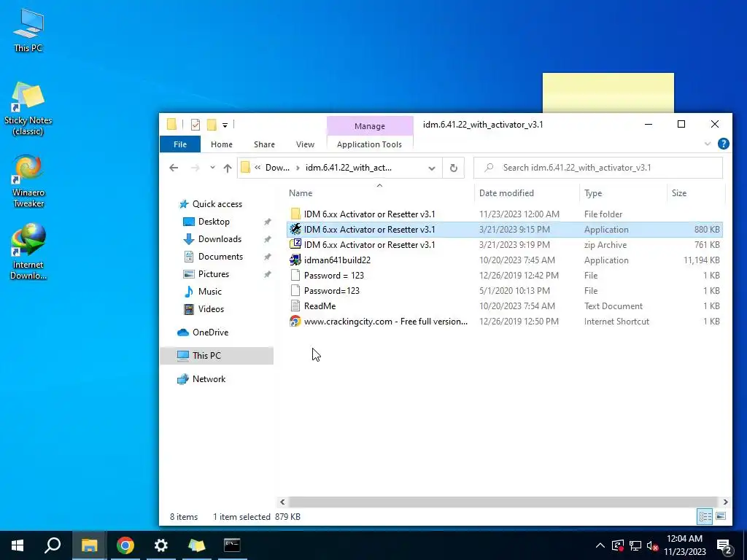This screenshot has height=560, width=747.
Task: Switch to Details view layout button
Action: (x=705, y=517)
